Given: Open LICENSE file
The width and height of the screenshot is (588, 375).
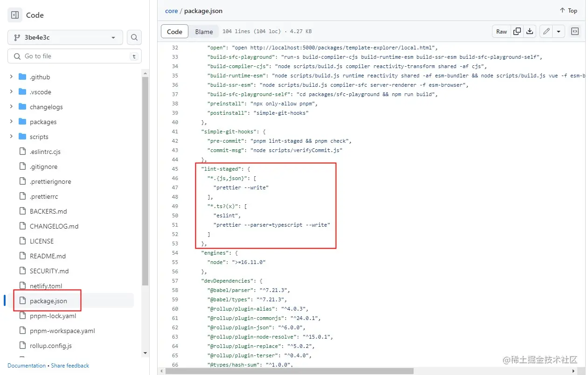Looking at the screenshot, I should 42,241.
